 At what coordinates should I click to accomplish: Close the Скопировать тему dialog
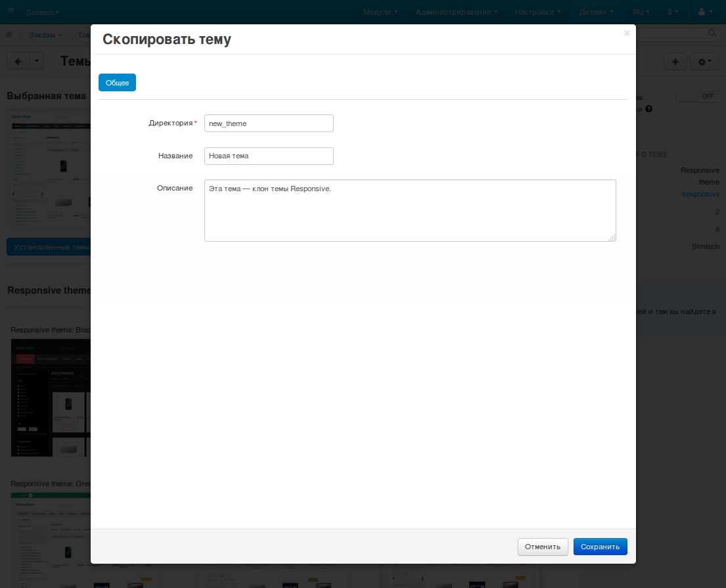pos(627,33)
